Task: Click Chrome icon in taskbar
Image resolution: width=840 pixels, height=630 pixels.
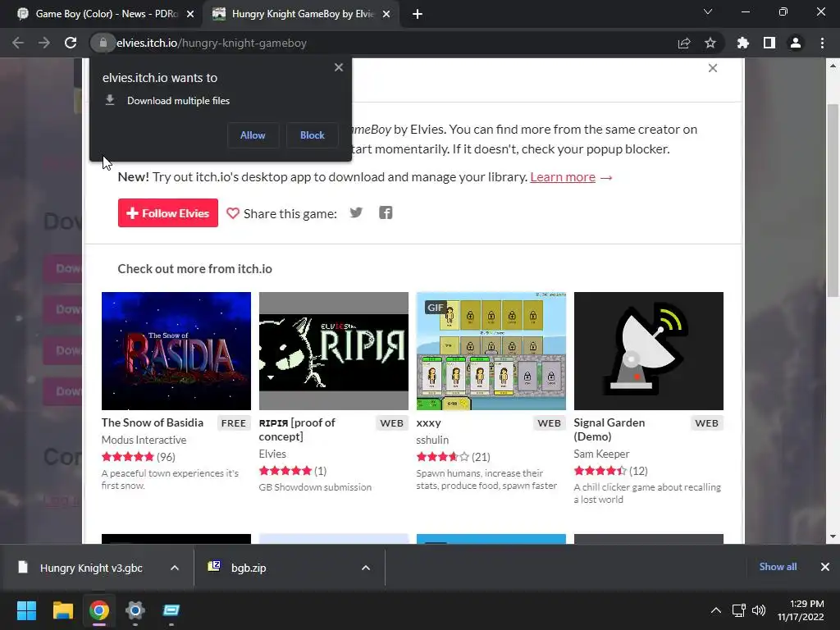Action: click(99, 610)
